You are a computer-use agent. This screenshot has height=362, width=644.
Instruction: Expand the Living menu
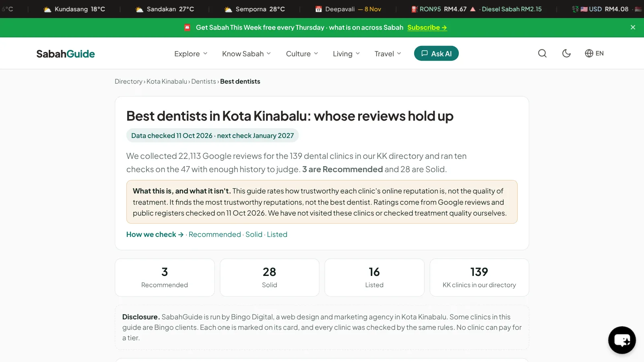click(346, 54)
